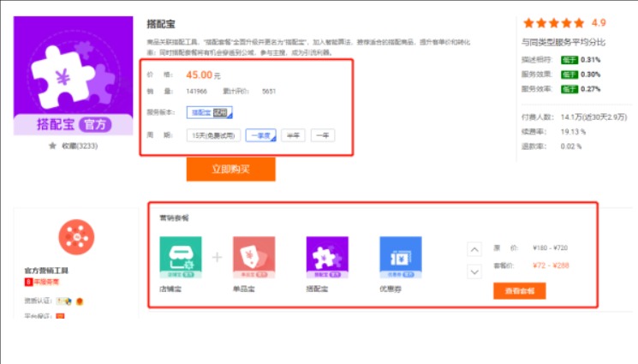Click the 续费率 19.13% value
Screen dimensions: 638x364
tap(573, 132)
